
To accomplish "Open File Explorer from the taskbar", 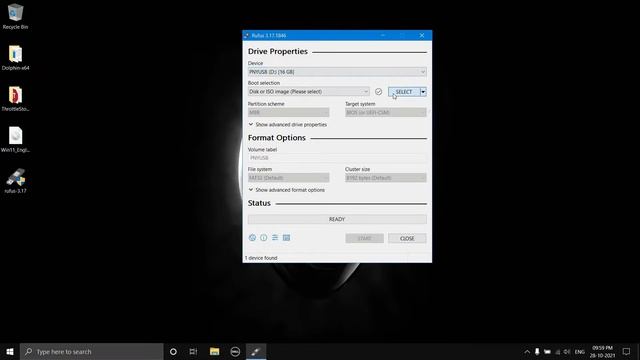I will (x=215, y=351).
